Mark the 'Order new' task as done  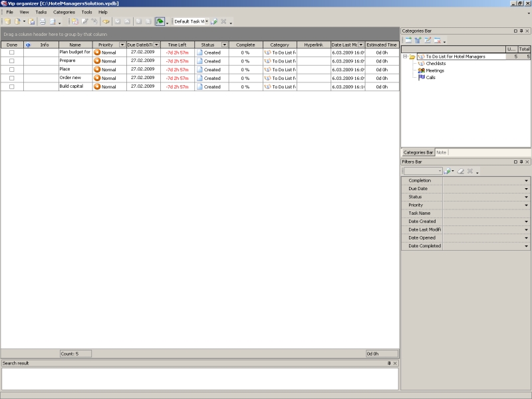pyautogui.click(x=11, y=78)
